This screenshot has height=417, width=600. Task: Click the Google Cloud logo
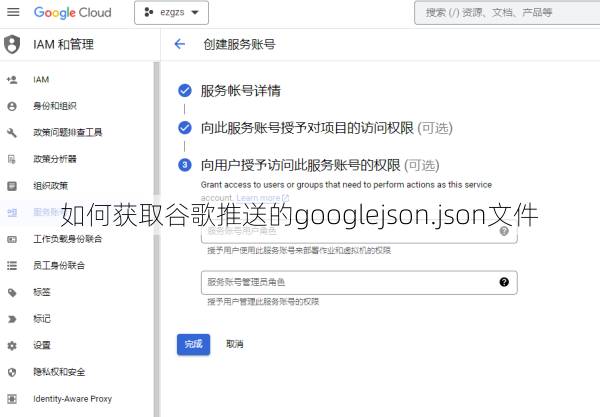73,13
